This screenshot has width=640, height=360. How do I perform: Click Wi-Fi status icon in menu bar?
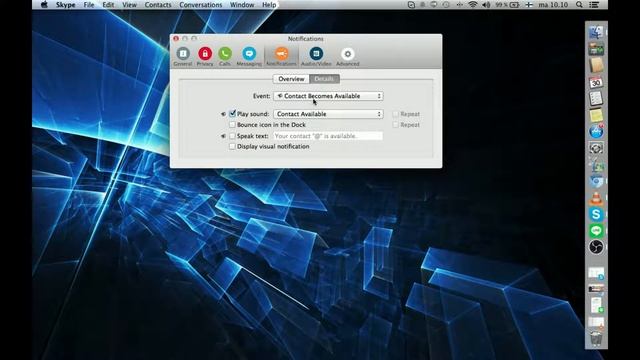coord(473,5)
